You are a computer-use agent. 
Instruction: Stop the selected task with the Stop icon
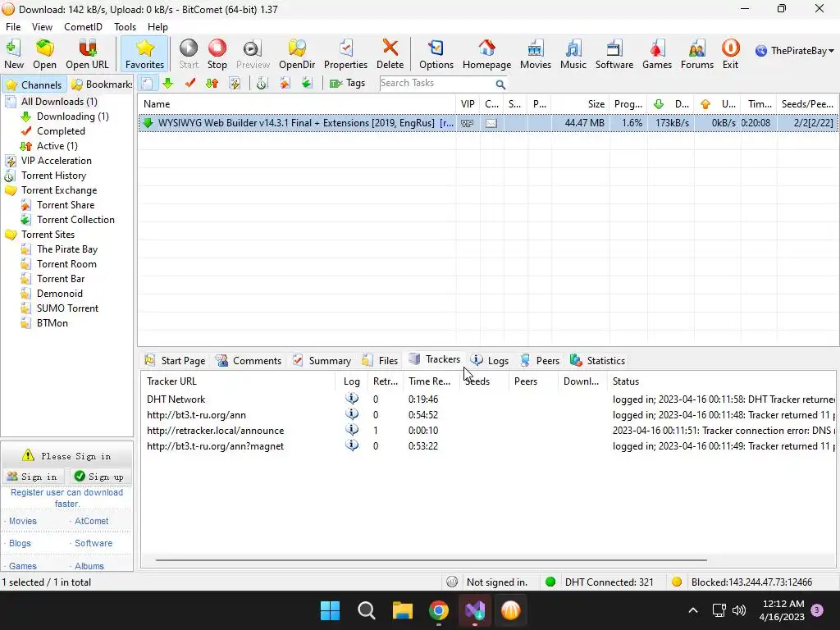217,54
